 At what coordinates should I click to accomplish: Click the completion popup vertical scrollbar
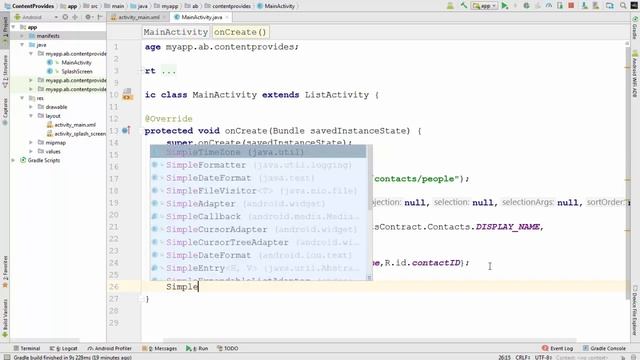[370, 178]
